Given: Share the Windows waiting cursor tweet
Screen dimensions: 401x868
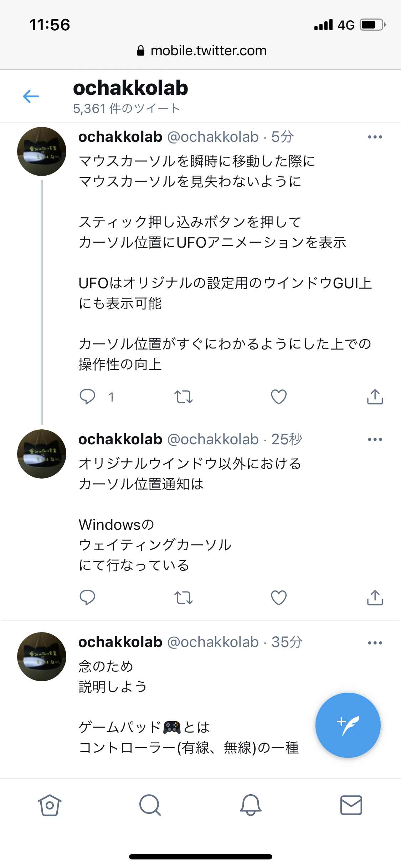Looking at the screenshot, I should [375, 598].
